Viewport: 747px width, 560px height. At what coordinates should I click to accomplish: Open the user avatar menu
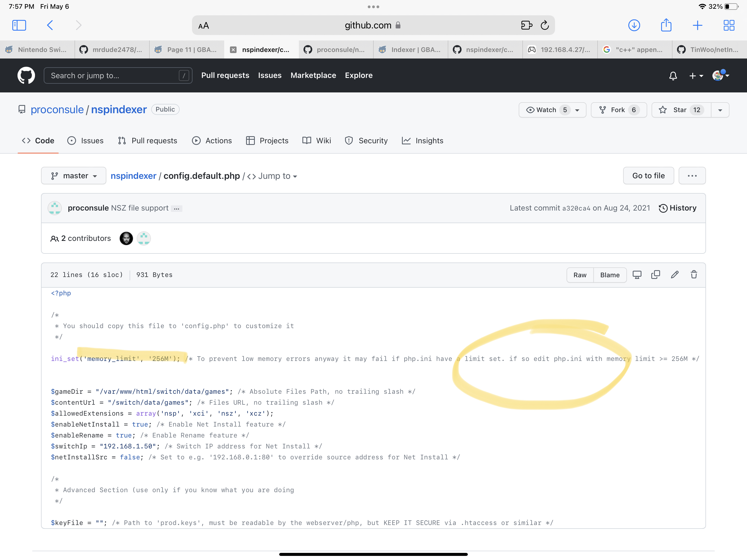coord(720,75)
